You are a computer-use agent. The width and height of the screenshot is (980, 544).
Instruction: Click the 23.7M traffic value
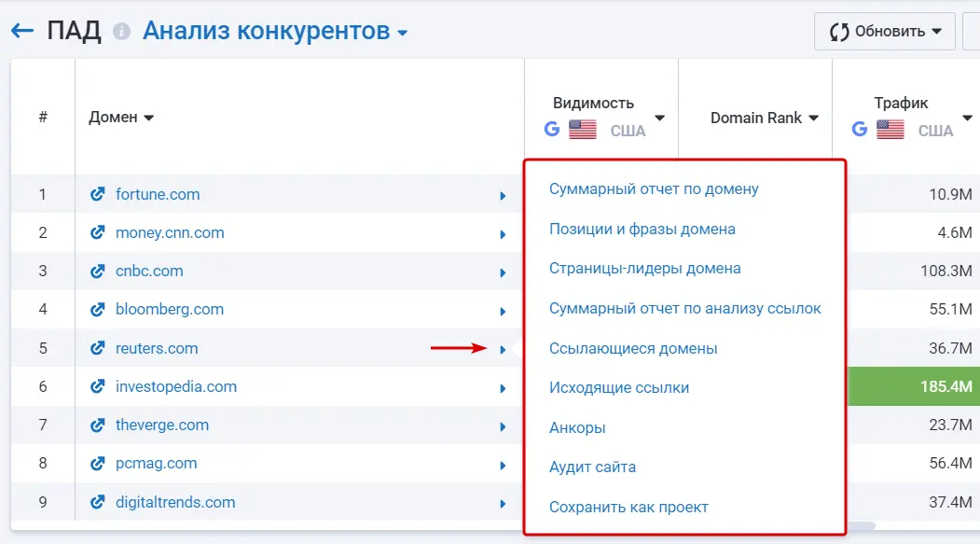pyautogui.click(x=950, y=425)
